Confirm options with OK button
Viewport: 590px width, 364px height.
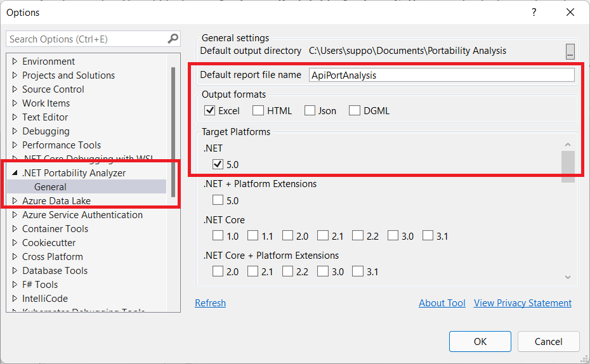point(480,341)
